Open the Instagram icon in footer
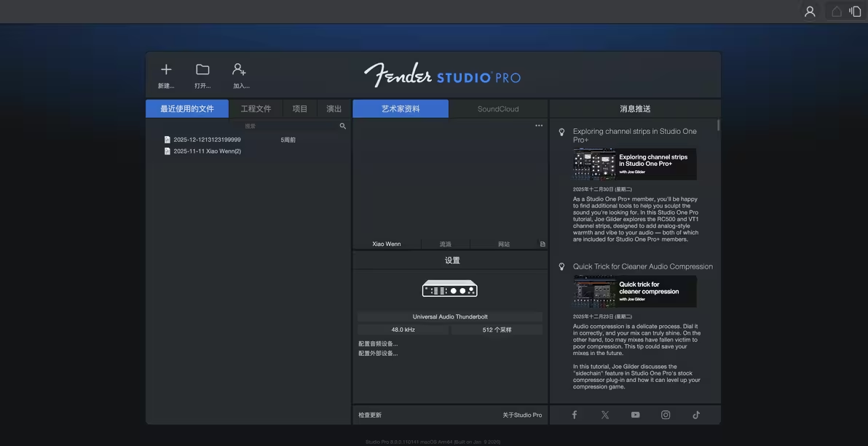868x446 pixels. click(x=666, y=415)
